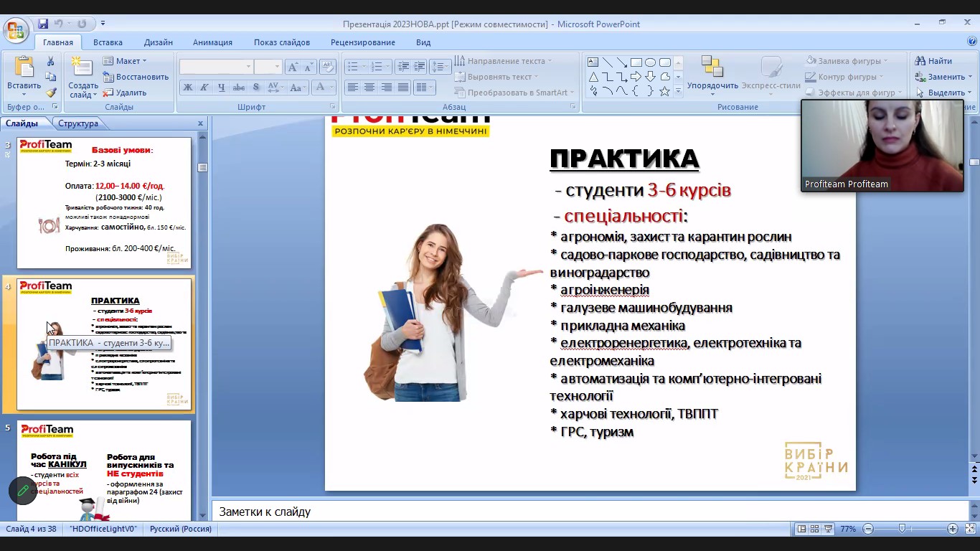Toggle italic К formatting
980x551 pixels.
(204, 88)
